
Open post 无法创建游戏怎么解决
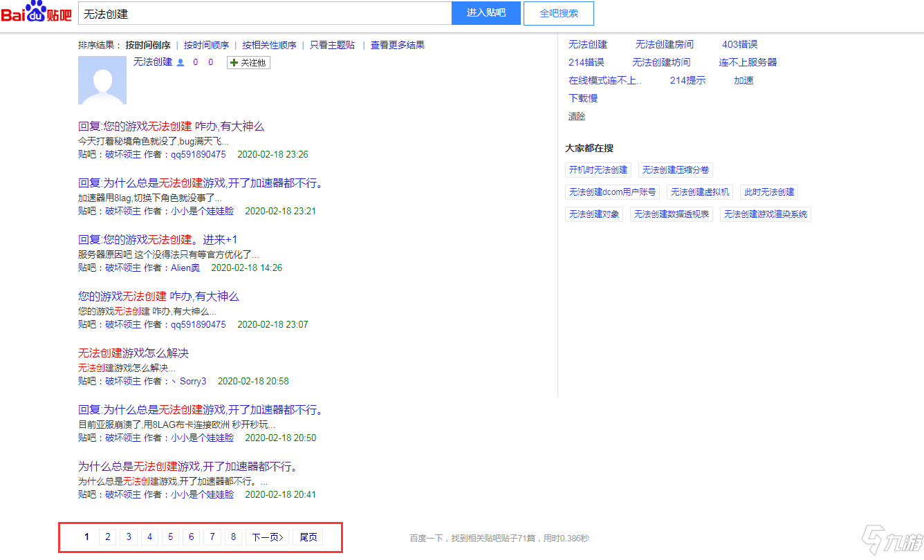point(133,353)
